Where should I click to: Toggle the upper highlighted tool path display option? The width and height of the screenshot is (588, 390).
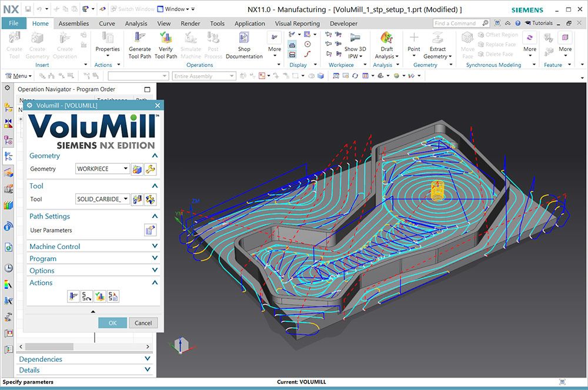(x=292, y=45)
